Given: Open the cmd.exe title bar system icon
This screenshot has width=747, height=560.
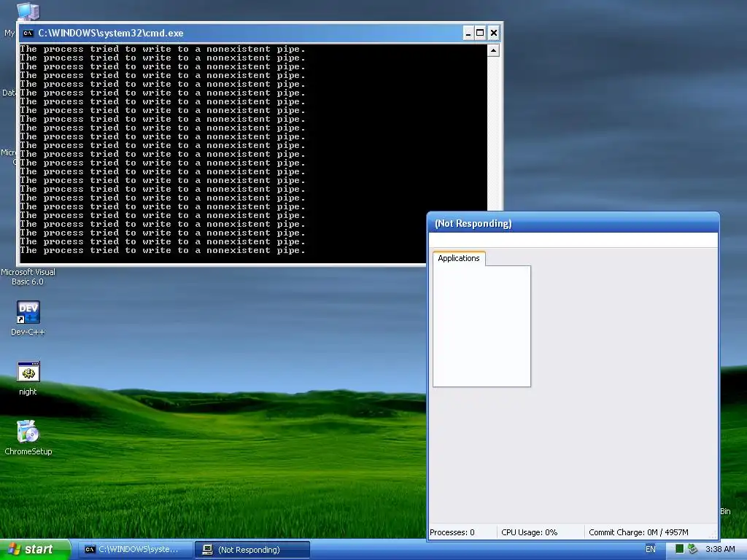Looking at the screenshot, I should click(x=28, y=33).
